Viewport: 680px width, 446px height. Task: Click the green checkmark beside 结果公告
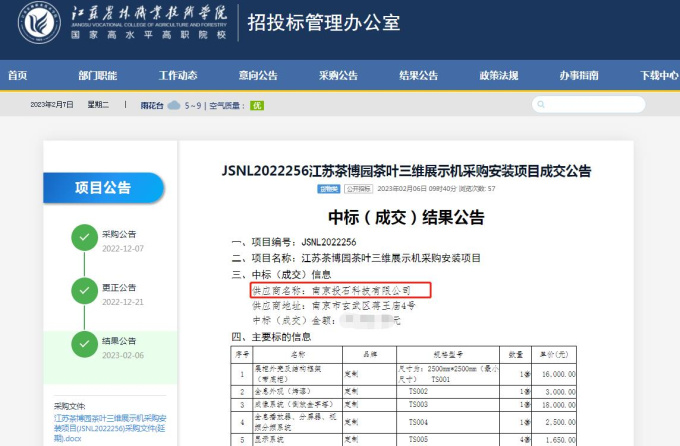(x=84, y=345)
